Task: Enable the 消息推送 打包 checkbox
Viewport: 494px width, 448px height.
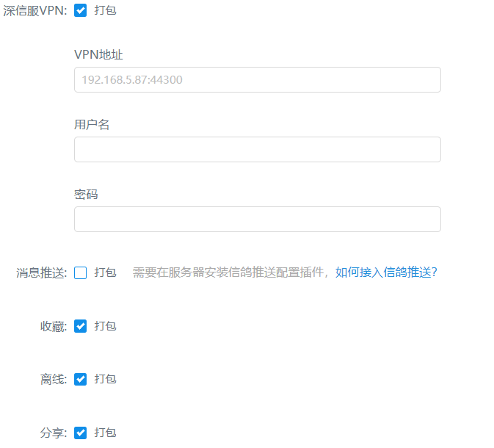Action: click(x=81, y=272)
